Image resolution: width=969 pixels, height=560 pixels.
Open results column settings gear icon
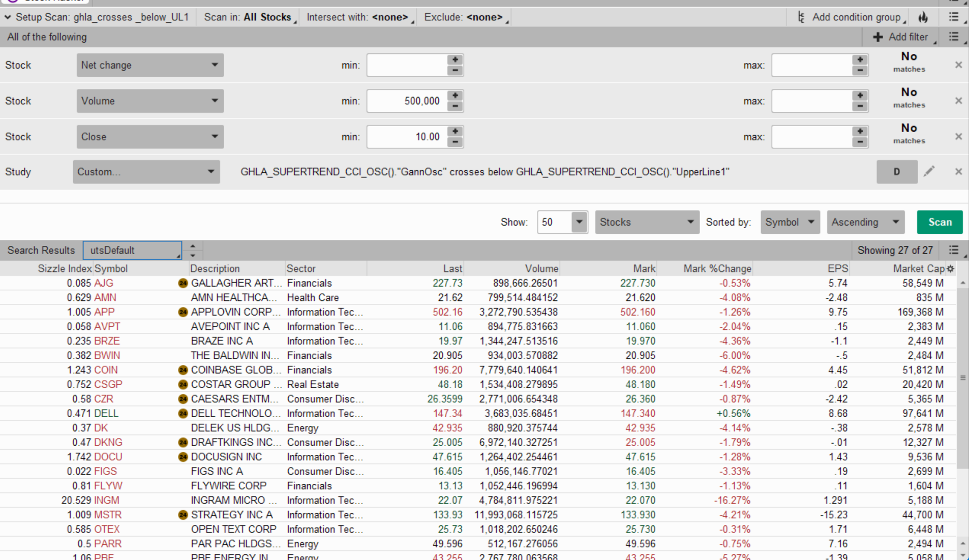950,269
